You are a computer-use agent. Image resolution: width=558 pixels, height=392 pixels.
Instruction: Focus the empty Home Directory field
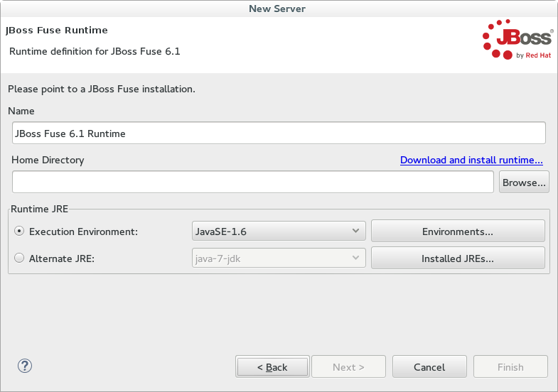[252, 183]
